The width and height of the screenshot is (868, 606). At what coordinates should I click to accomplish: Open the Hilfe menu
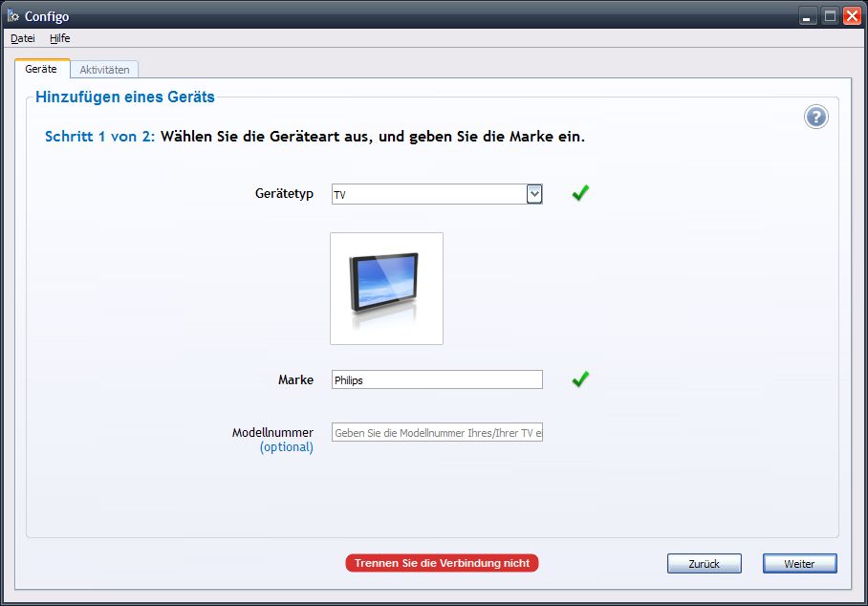(60, 38)
